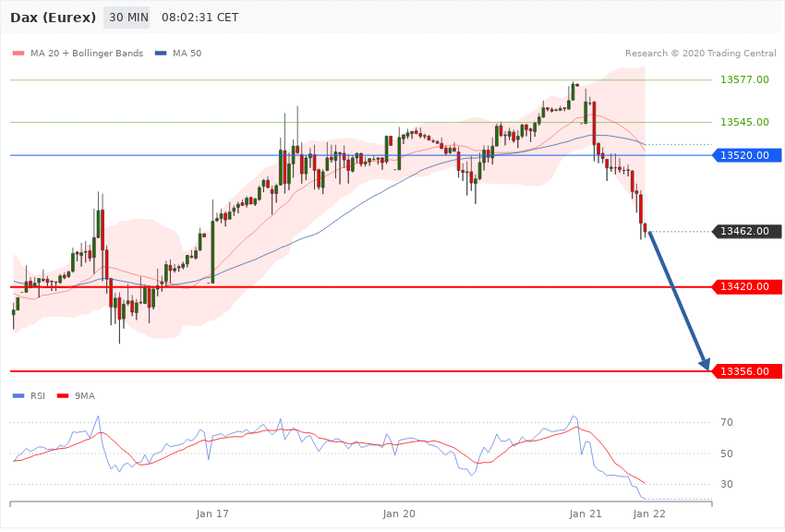Click the 9MA legend label

(x=85, y=396)
